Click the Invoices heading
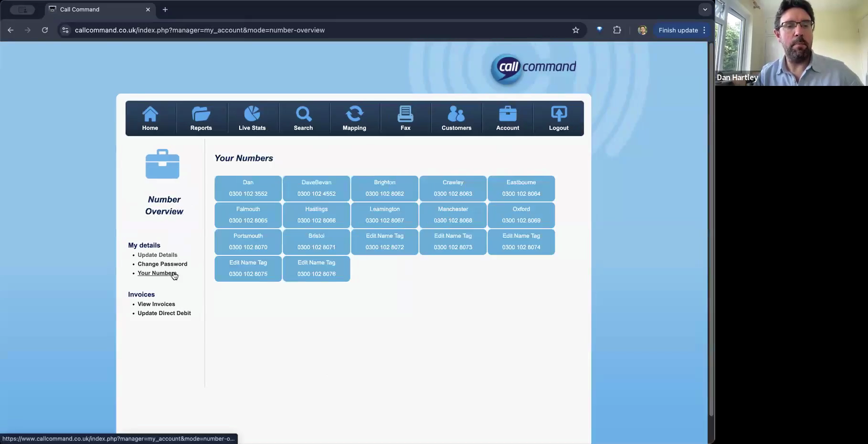868x444 pixels. coord(141,295)
